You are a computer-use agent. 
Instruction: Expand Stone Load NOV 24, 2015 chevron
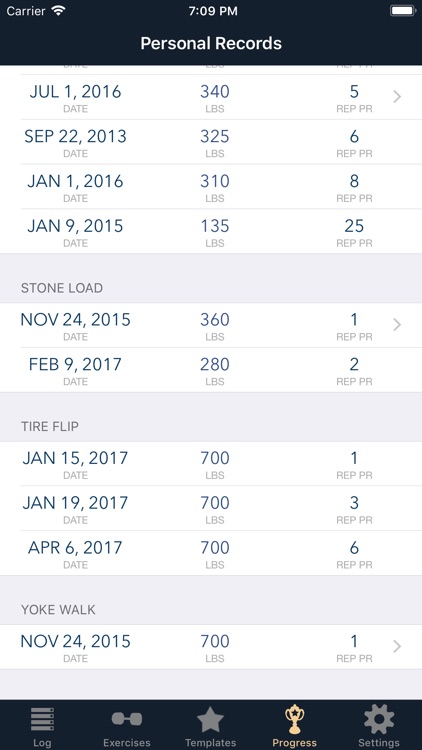click(397, 325)
